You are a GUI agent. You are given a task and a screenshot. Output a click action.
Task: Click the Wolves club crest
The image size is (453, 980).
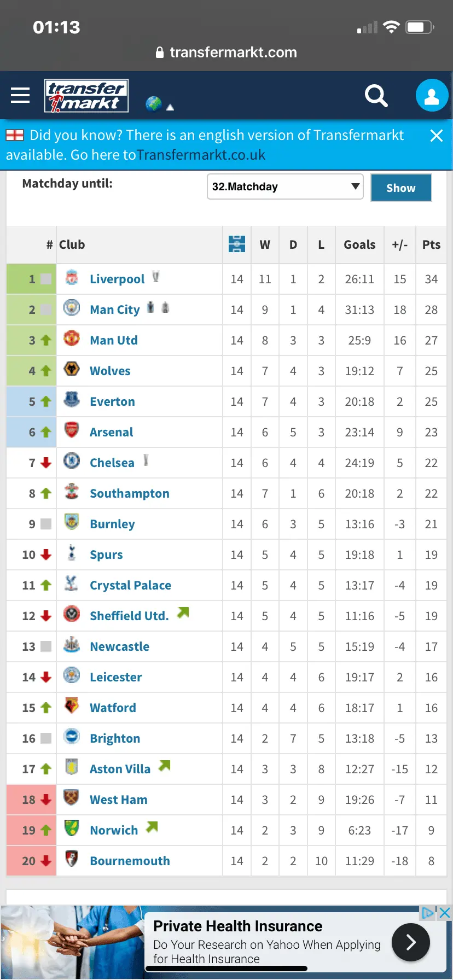[71, 369]
